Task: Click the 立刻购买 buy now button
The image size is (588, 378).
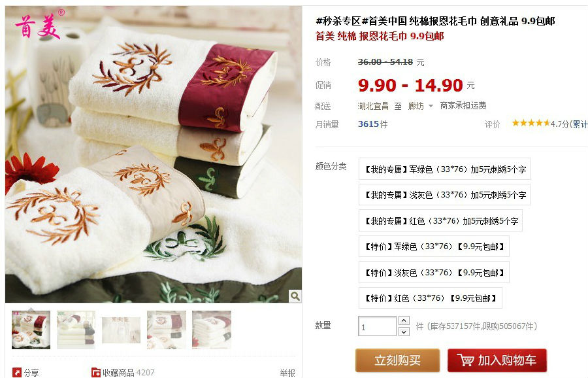Action: coord(397,360)
